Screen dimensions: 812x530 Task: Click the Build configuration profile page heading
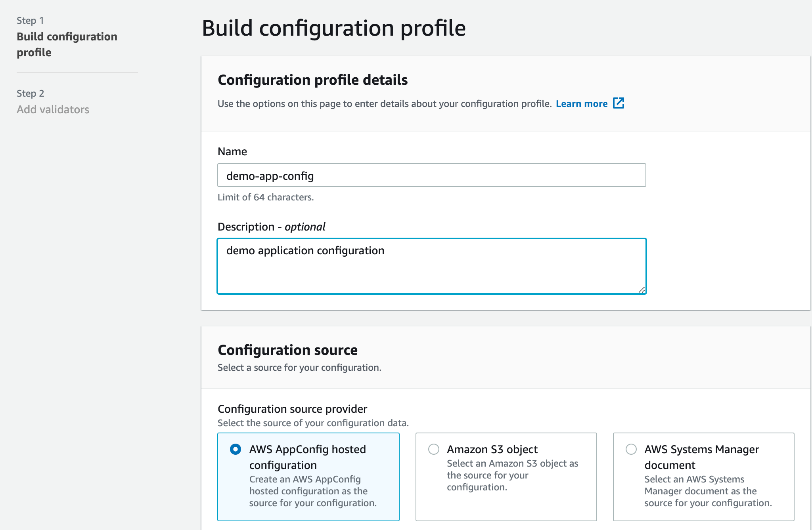click(334, 28)
